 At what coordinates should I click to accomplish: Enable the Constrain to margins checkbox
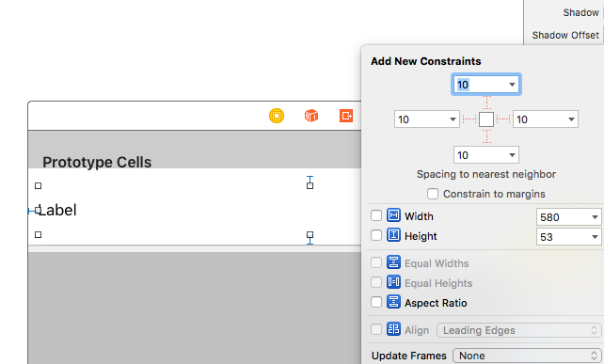click(433, 194)
